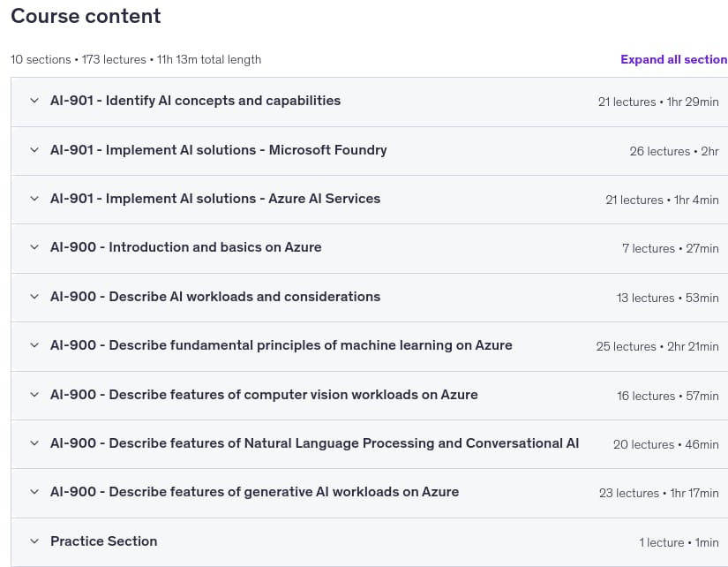Viewport: 728px width, 567px height.
Task: Click '21 lectures • 1hr 4min' text
Action: 662,200
